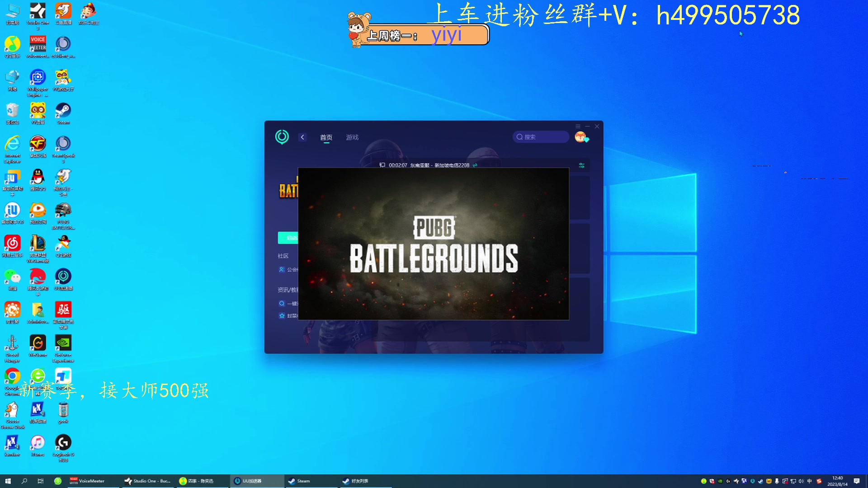This screenshot has height=488, width=868.
Task: Open node settings sliders icon in accelerator
Action: tap(582, 165)
